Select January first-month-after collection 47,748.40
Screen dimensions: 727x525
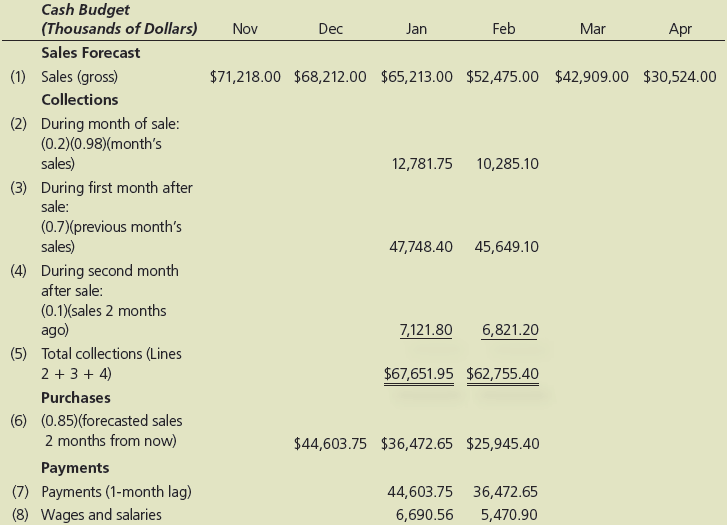coord(420,246)
